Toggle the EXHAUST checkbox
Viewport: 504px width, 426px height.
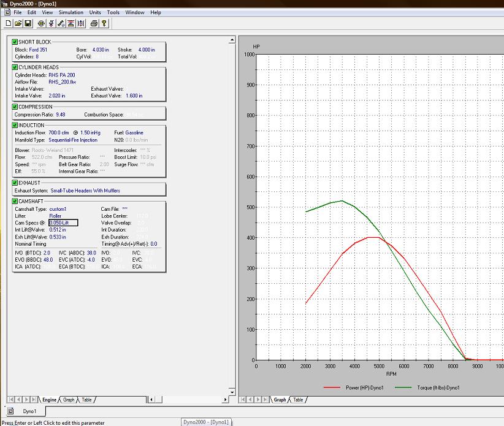[15, 183]
